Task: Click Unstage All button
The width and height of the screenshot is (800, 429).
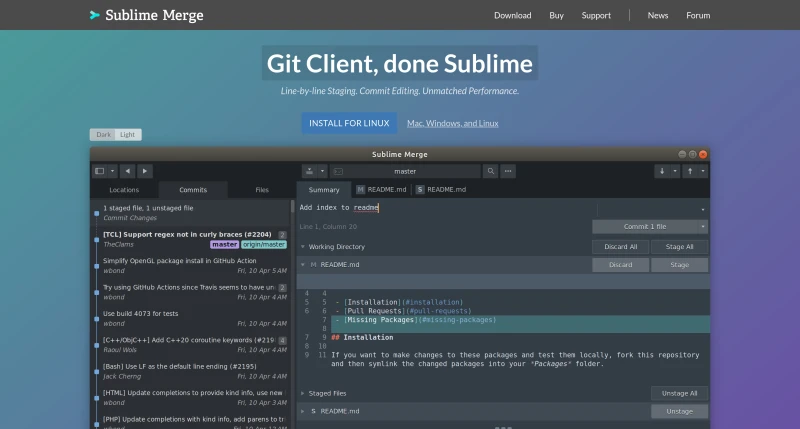Action: [x=680, y=393]
